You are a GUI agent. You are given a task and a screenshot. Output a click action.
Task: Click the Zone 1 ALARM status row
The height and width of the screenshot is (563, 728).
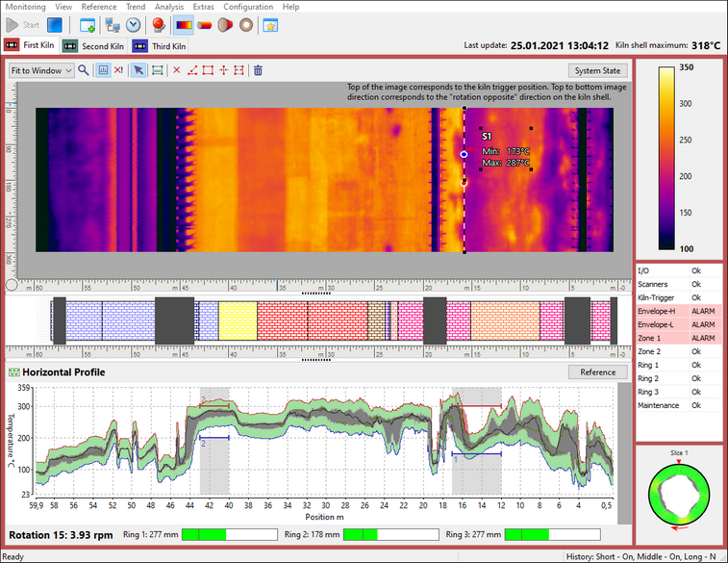678,338
